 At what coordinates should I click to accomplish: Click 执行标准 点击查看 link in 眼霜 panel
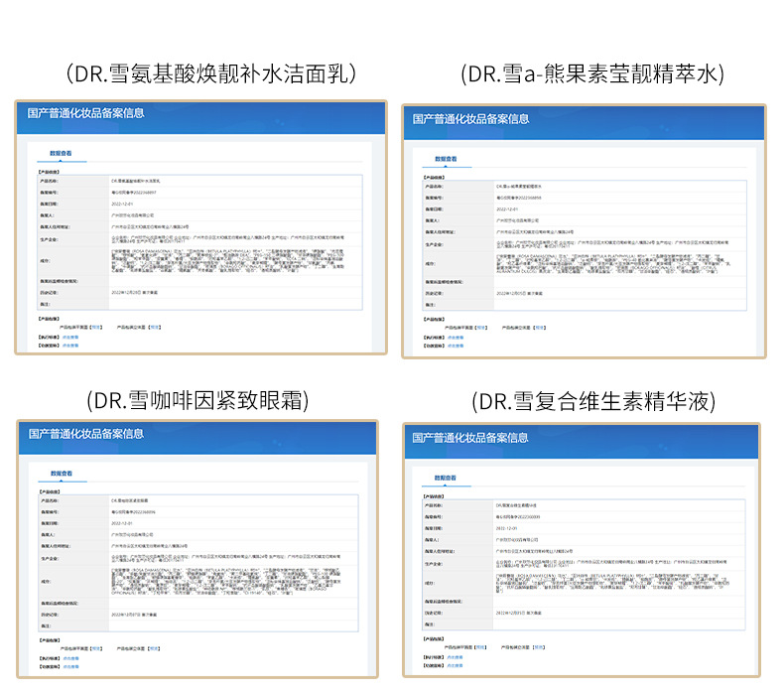coord(71,658)
